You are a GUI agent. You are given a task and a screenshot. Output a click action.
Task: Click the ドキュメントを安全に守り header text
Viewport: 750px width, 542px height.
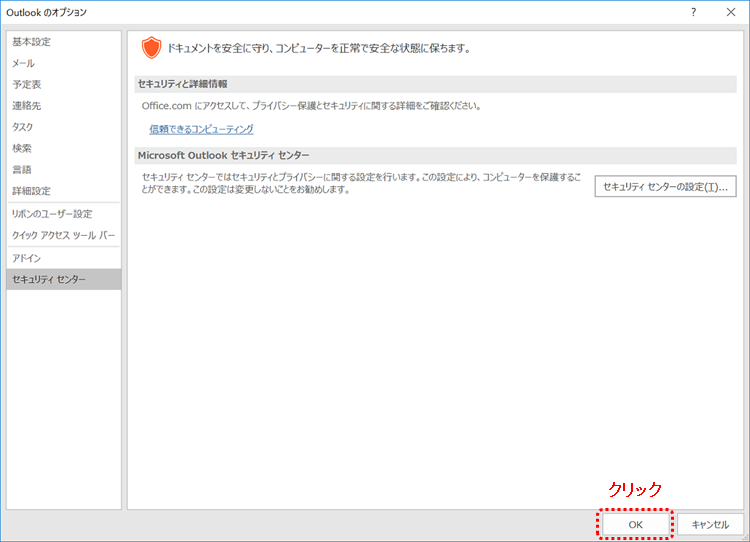coord(319,48)
